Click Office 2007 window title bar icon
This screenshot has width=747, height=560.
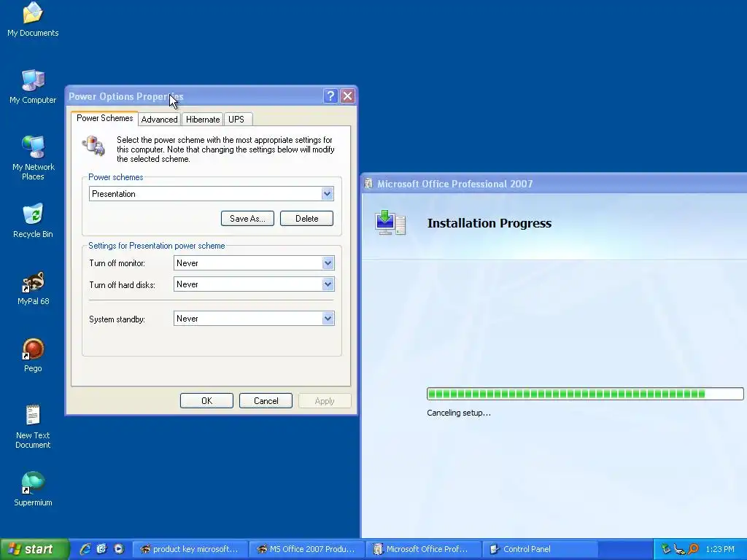click(368, 184)
